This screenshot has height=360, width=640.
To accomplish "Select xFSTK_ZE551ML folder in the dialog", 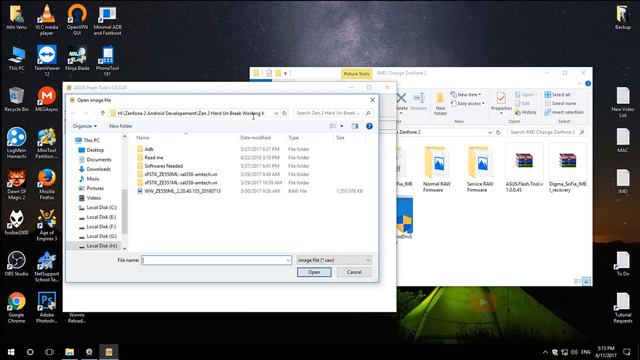I will click(181, 183).
